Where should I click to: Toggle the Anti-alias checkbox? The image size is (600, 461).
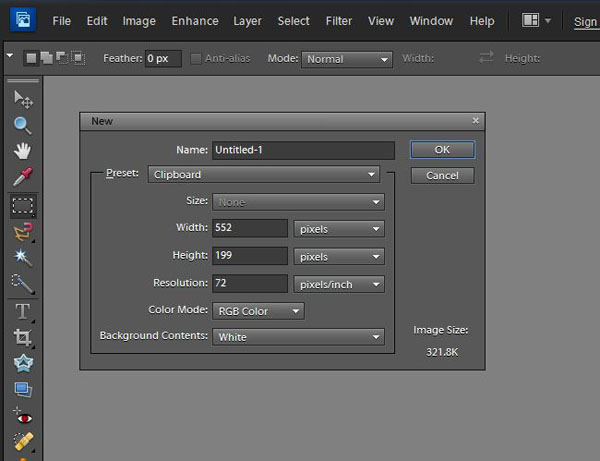pos(196,59)
